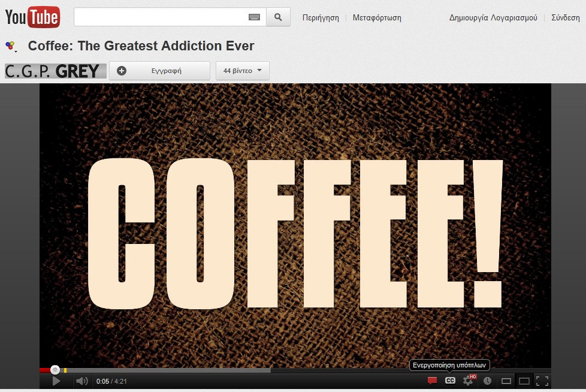This screenshot has height=392, width=586.
Task: Open the C.G.P. GREY channel banner
Action: [55, 71]
